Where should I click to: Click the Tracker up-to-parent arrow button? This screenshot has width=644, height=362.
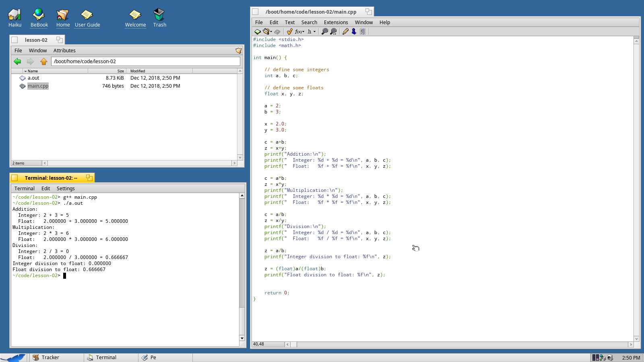[x=43, y=62]
